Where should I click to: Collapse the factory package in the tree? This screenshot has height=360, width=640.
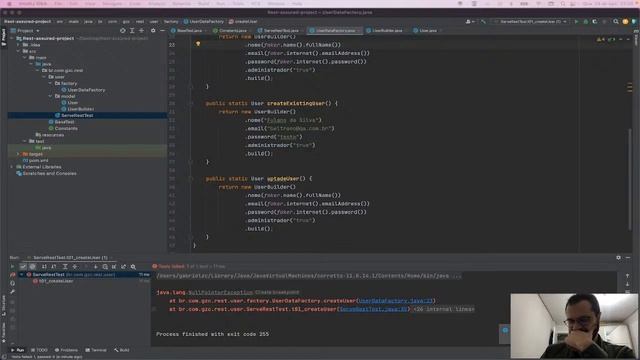(x=51, y=83)
